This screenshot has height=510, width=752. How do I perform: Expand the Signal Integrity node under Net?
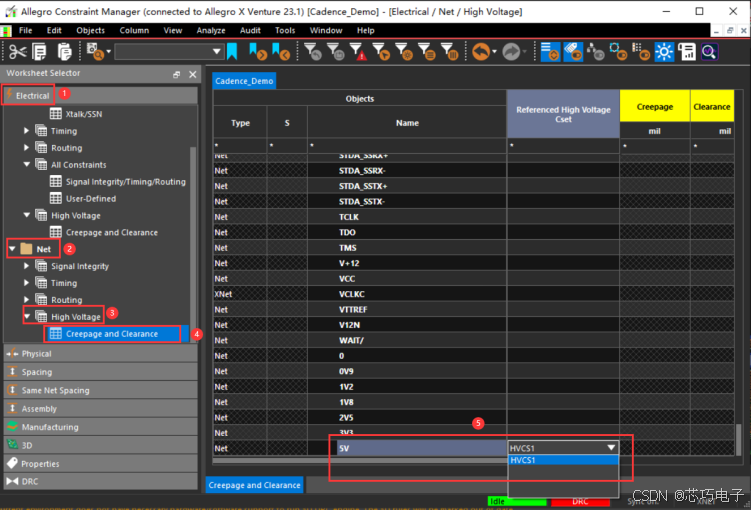coord(27,266)
